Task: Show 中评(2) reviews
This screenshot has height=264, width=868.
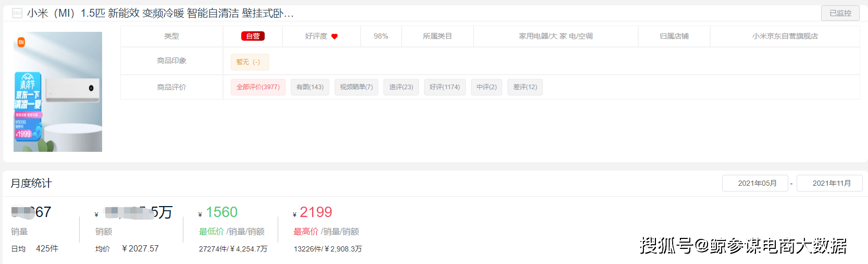Action: tap(487, 87)
